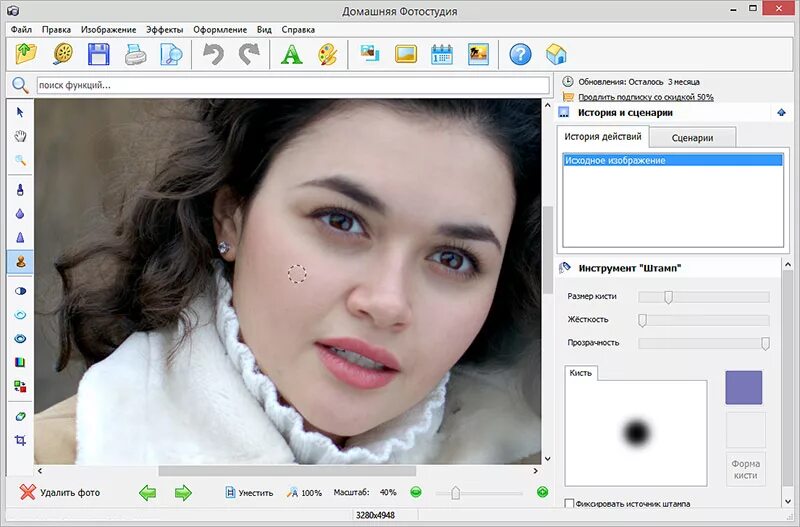This screenshot has width=800, height=527.
Task: Select the hand pan tool
Action: point(20,136)
